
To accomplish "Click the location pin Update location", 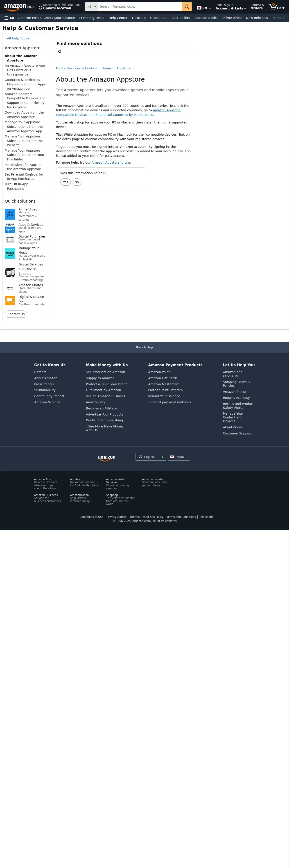I will [x=59, y=7].
